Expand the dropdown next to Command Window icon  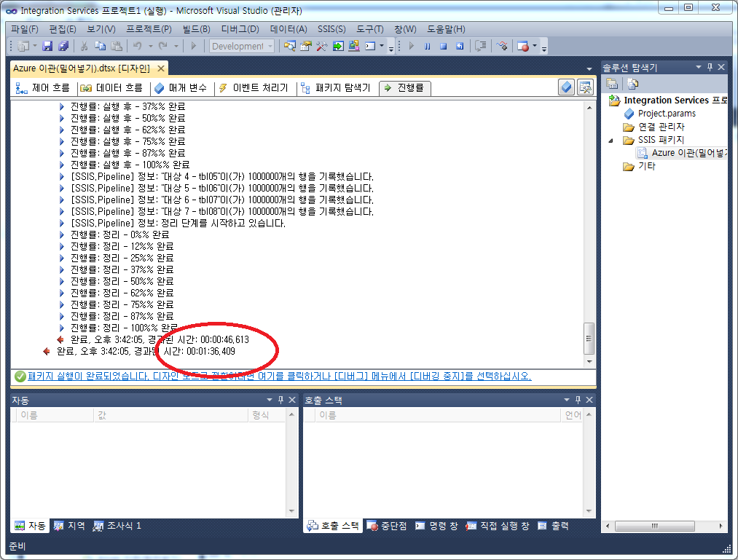382,46
